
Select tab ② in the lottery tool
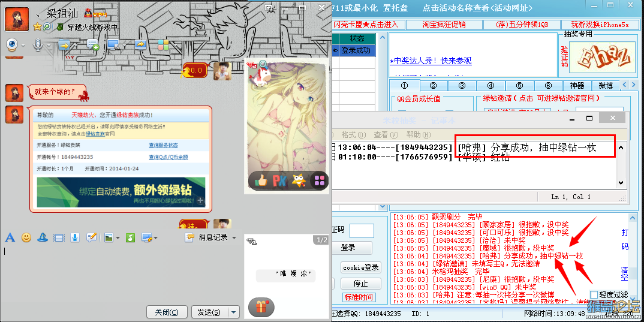pos(433,85)
